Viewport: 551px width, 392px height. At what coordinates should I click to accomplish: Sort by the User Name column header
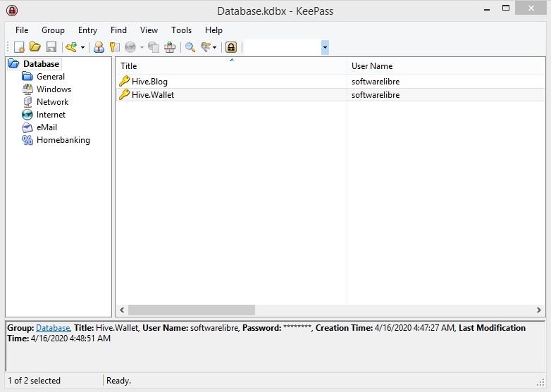[x=446, y=66]
